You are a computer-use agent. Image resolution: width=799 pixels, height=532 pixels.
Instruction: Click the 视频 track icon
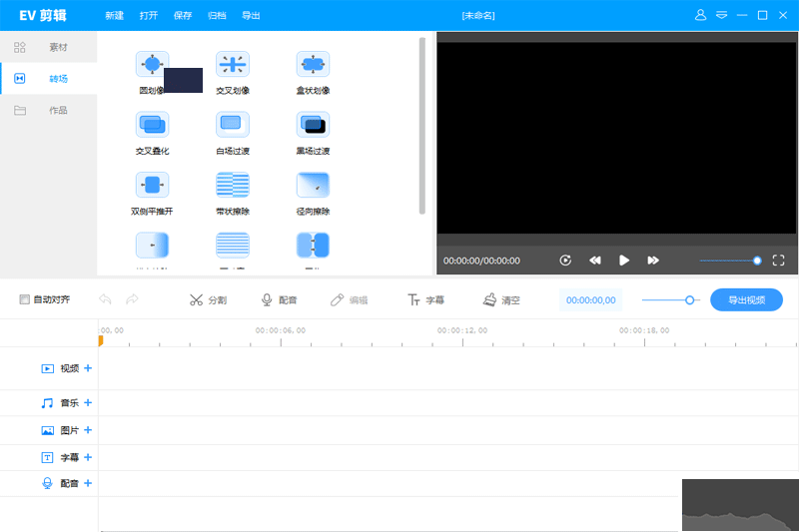click(47, 368)
